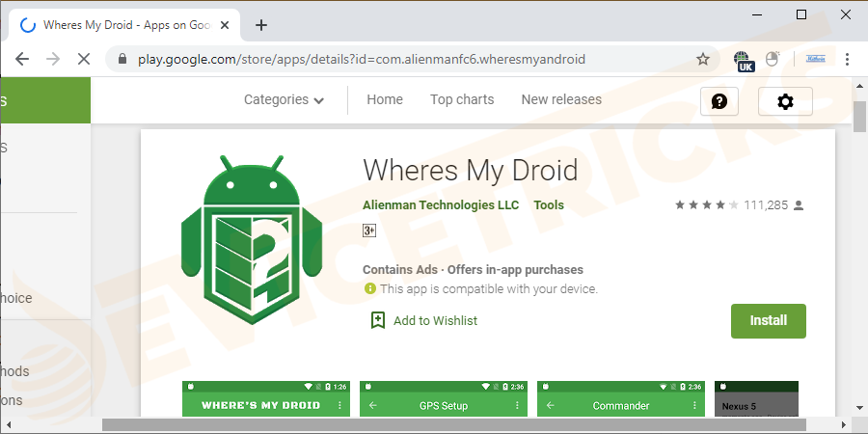868x434 pixels.
Task: Install the Wheres My Droid app
Action: [769, 320]
